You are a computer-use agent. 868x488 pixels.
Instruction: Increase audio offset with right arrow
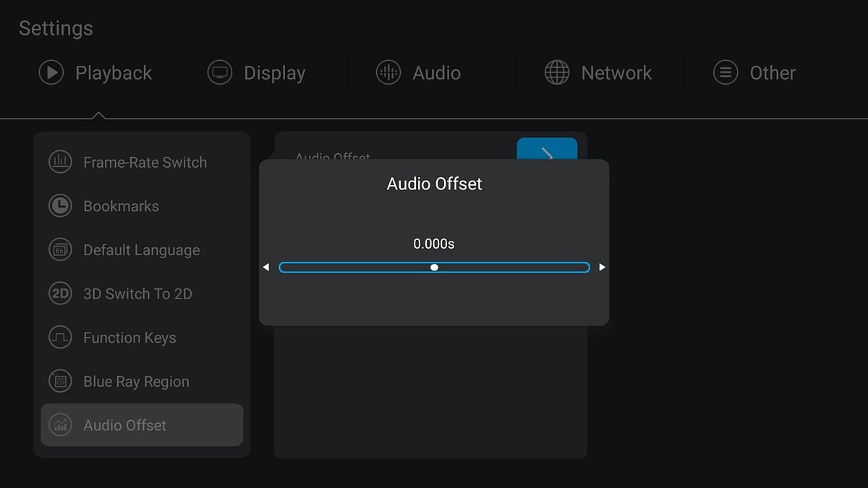click(602, 267)
